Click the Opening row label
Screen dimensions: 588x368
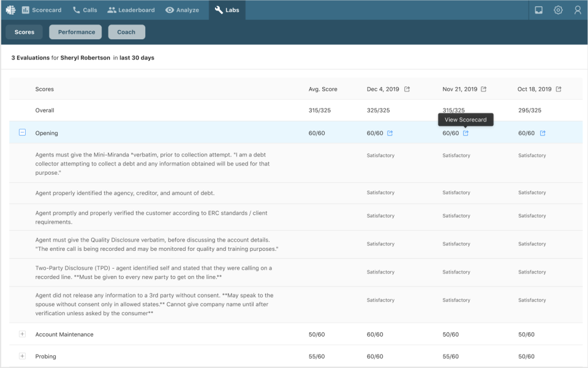point(47,133)
